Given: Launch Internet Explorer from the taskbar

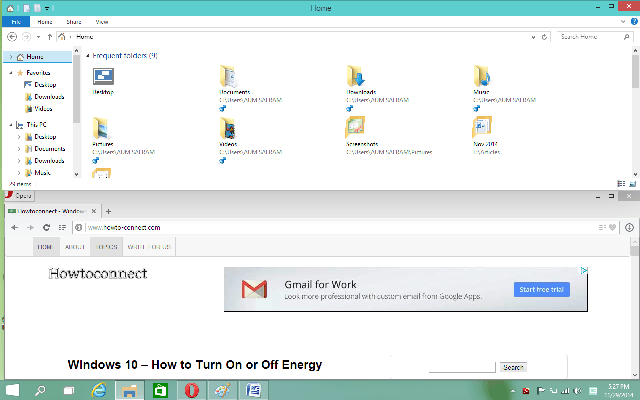Looking at the screenshot, I should [x=99, y=390].
